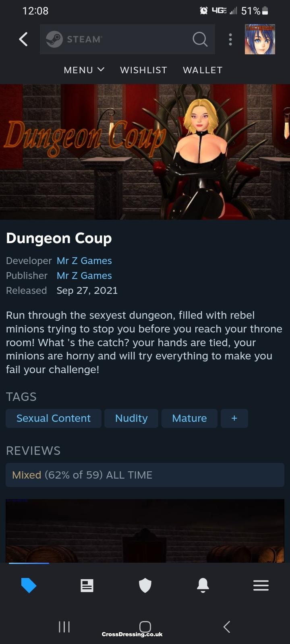Open the news feed tab icon
290x644 pixels.
pyautogui.click(x=87, y=585)
